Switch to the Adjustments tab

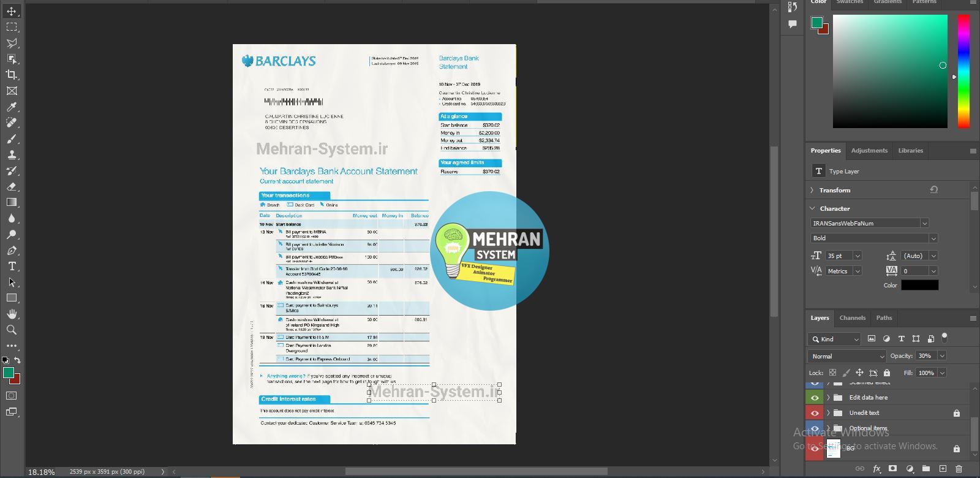click(x=869, y=150)
